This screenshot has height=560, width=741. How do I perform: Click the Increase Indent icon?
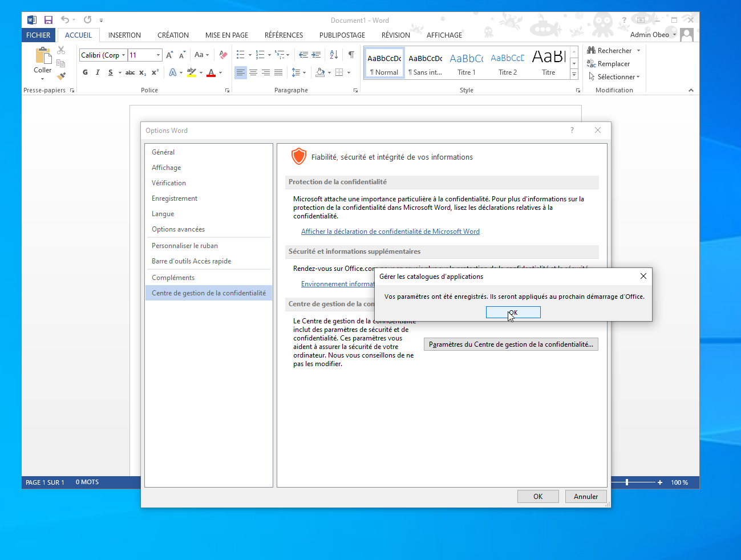316,55
